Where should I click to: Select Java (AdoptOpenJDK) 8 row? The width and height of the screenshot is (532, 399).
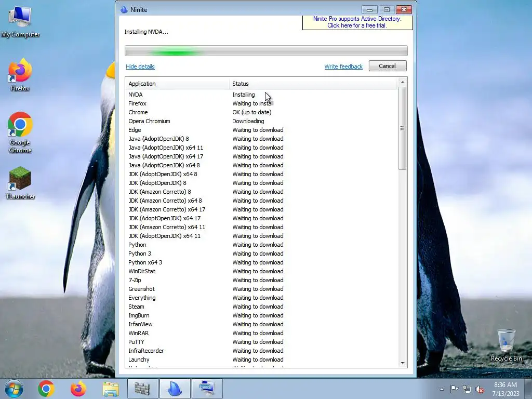click(x=261, y=139)
